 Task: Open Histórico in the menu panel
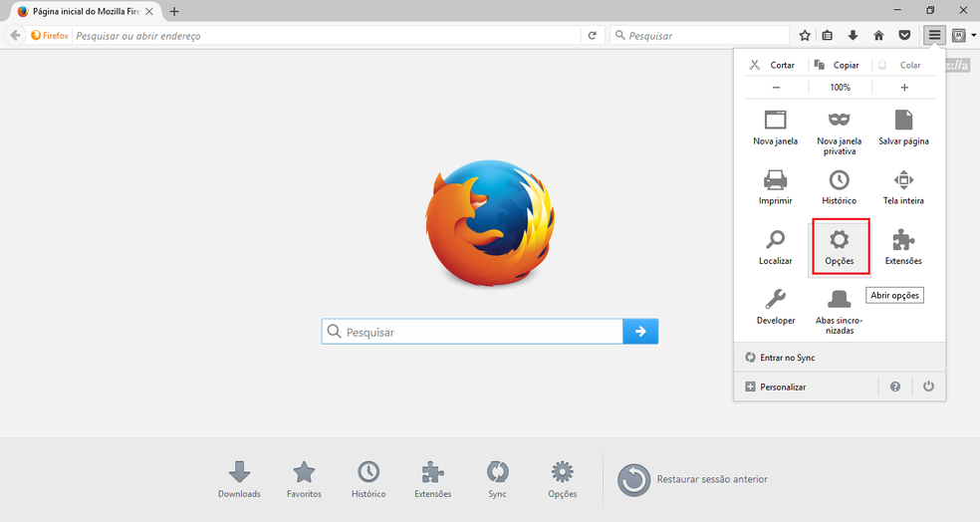(x=840, y=187)
